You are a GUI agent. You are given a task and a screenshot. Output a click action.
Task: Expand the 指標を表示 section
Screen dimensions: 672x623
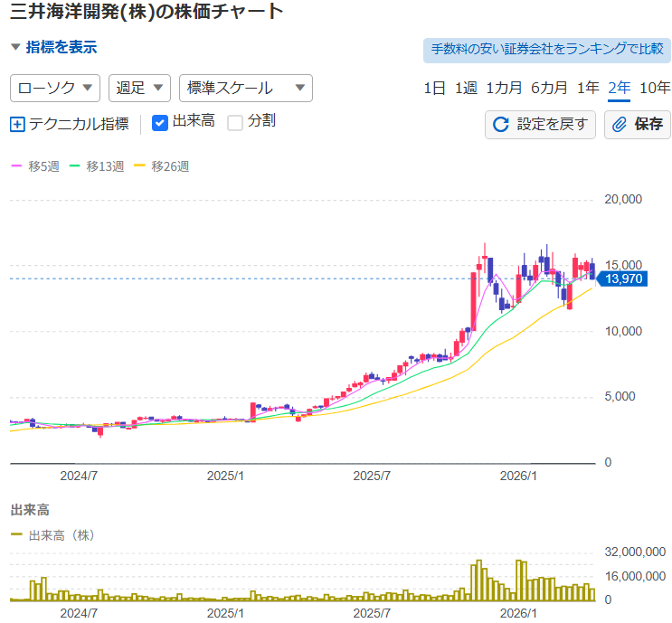coord(54,47)
